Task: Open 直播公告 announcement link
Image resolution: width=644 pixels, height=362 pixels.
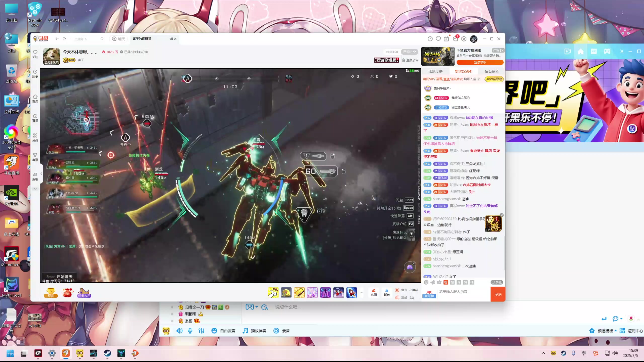Action: click(410, 60)
